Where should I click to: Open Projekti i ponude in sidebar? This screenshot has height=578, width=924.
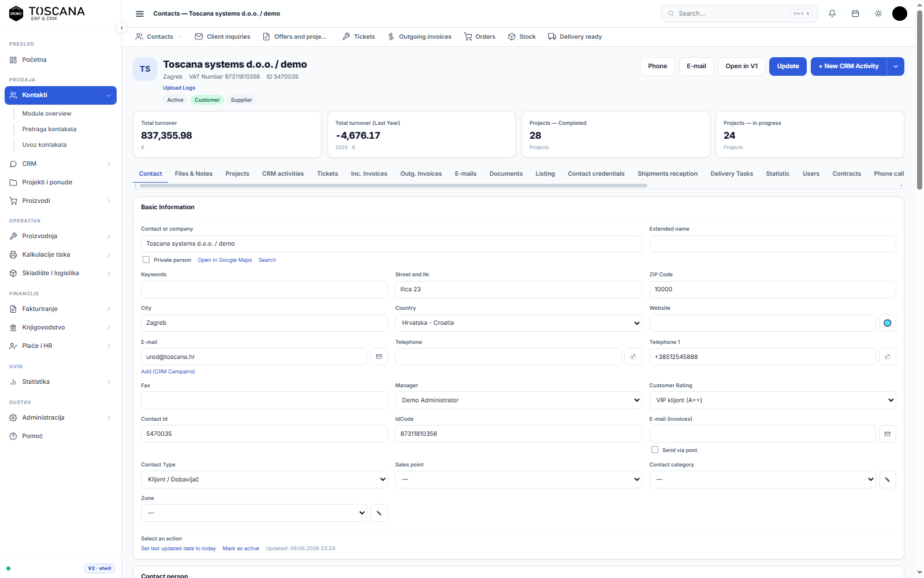[61, 182]
